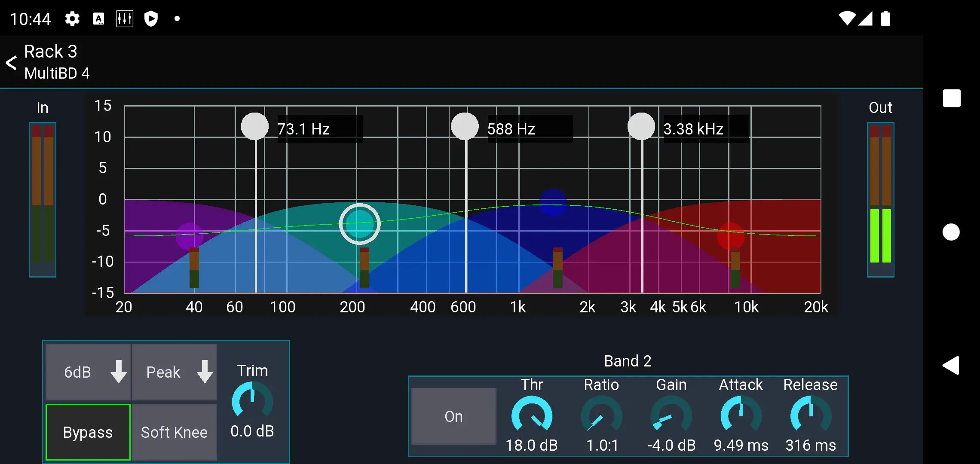980x464 pixels.
Task: Open the Peak detection dropdown
Action: (174, 372)
